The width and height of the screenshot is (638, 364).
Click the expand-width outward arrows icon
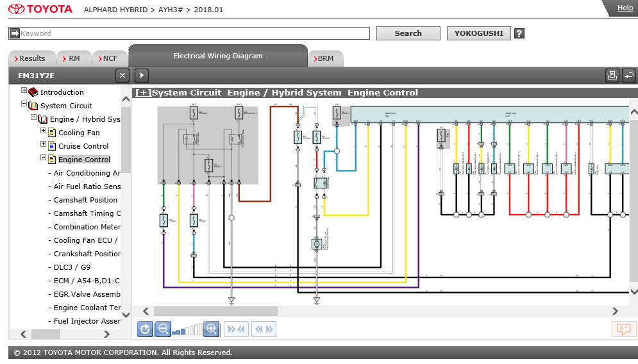click(264, 329)
